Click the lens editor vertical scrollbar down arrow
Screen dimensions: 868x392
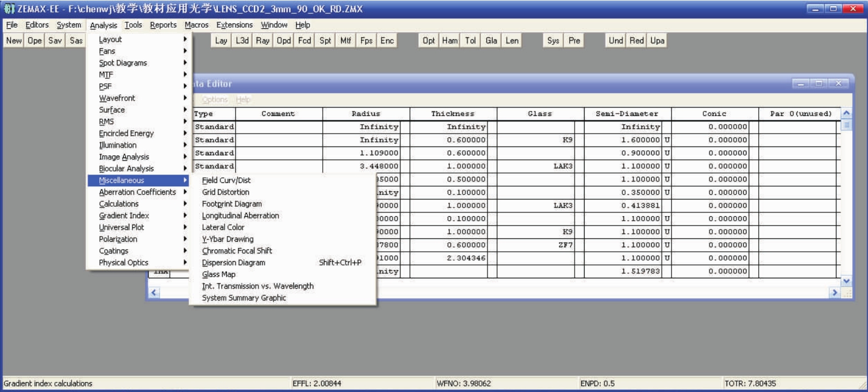pyautogui.click(x=846, y=282)
